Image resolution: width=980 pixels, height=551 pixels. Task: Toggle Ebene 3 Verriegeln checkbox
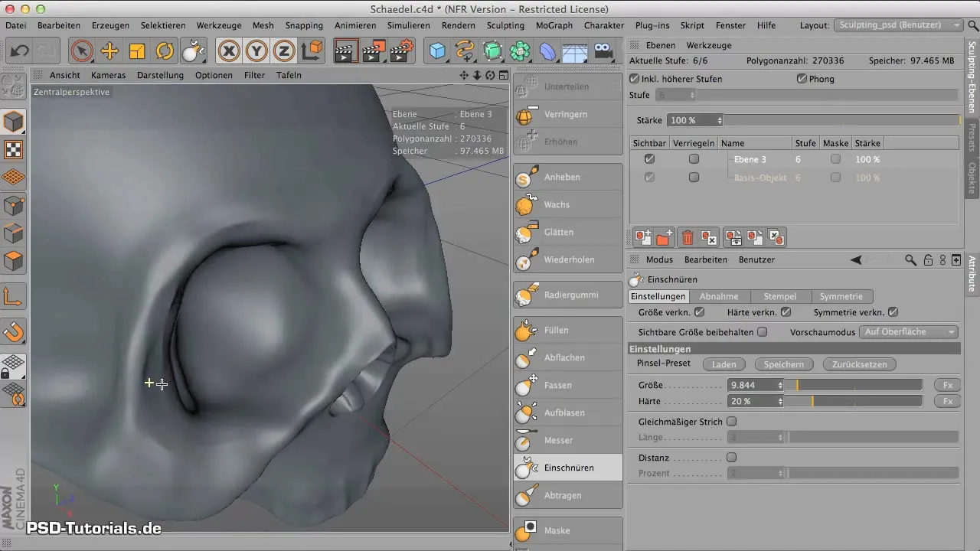pos(694,159)
